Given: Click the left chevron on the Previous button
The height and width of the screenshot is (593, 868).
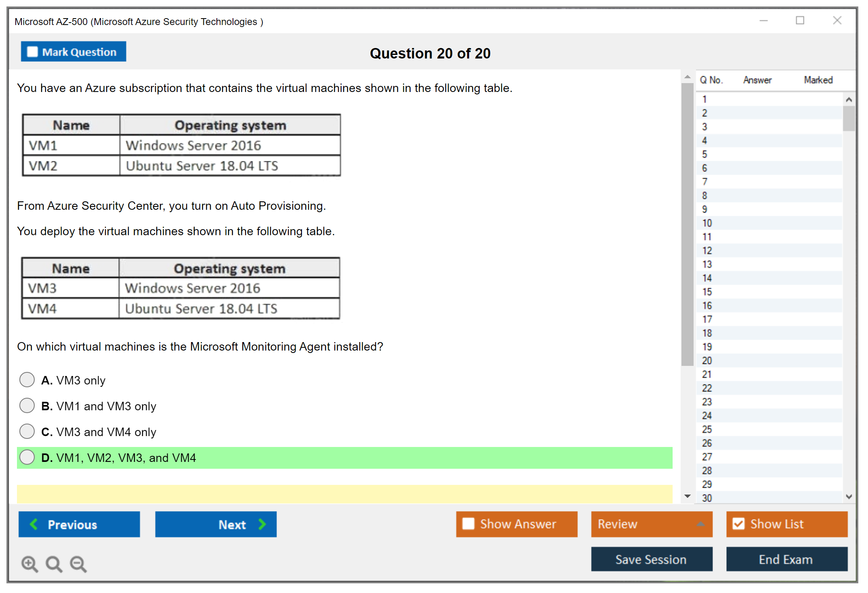Looking at the screenshot, I should click(x=34, y=524).
